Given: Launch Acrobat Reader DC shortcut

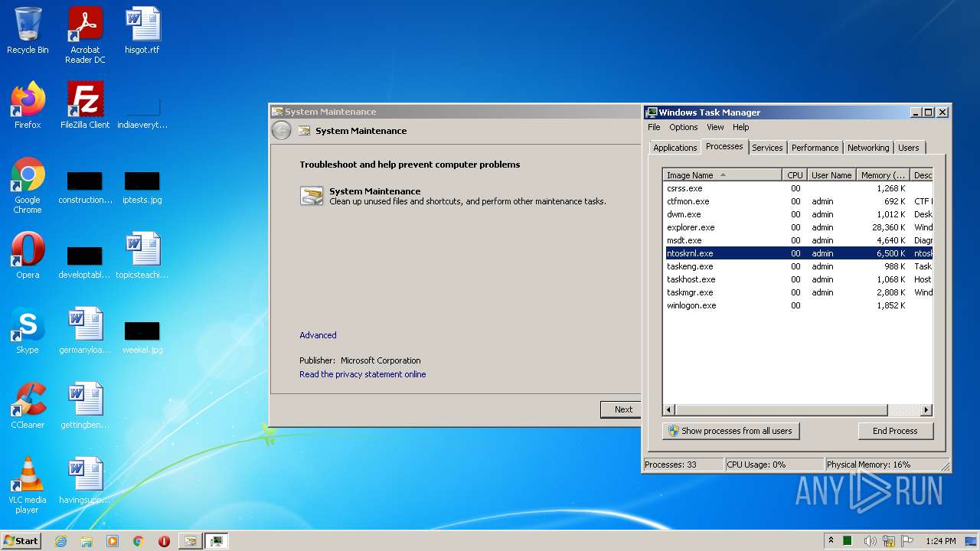Looking at the screenshot, I should tap(85, 34).
